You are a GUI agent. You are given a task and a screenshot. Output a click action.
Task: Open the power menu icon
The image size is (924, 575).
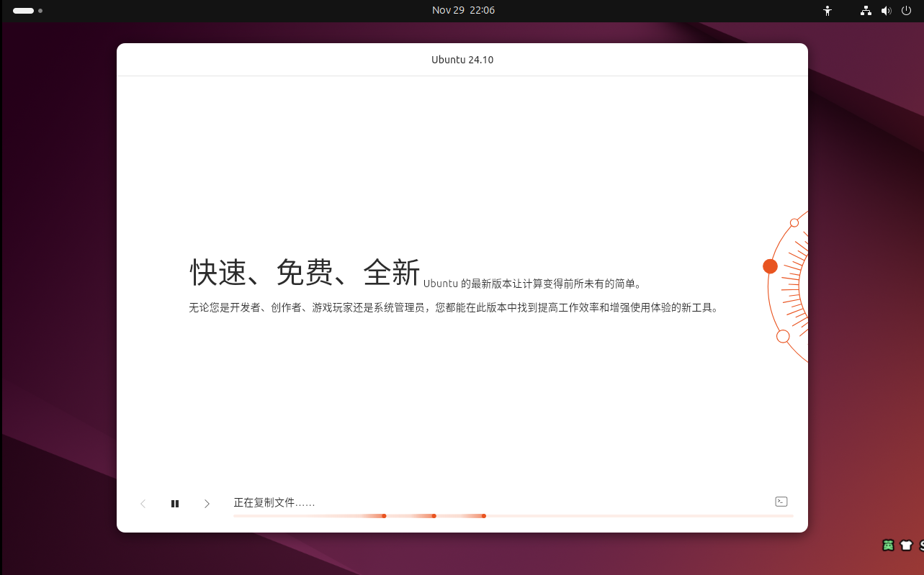(906, 11)
